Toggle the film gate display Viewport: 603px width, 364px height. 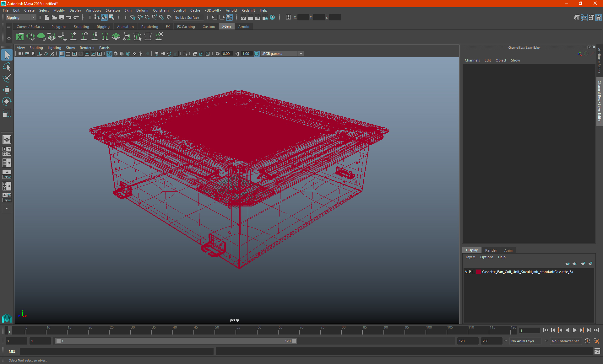click(68, 54)
